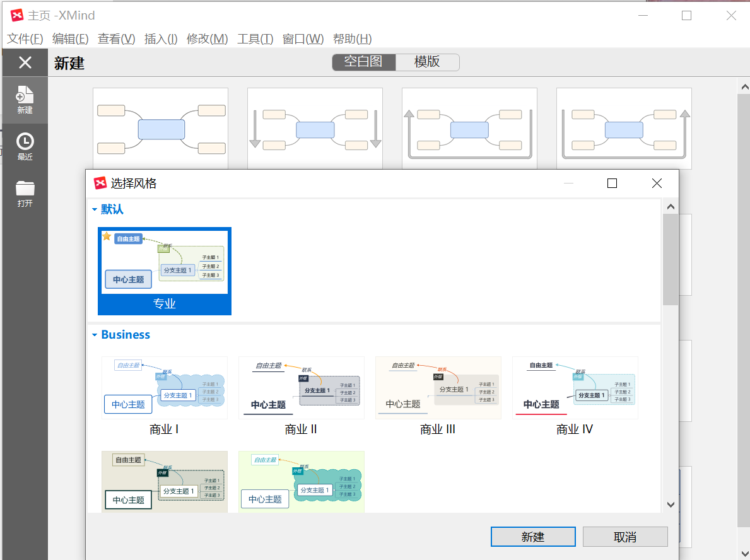The image size is (750, 560).
Task: Open the 工具(T) menu
Action: 255,38
